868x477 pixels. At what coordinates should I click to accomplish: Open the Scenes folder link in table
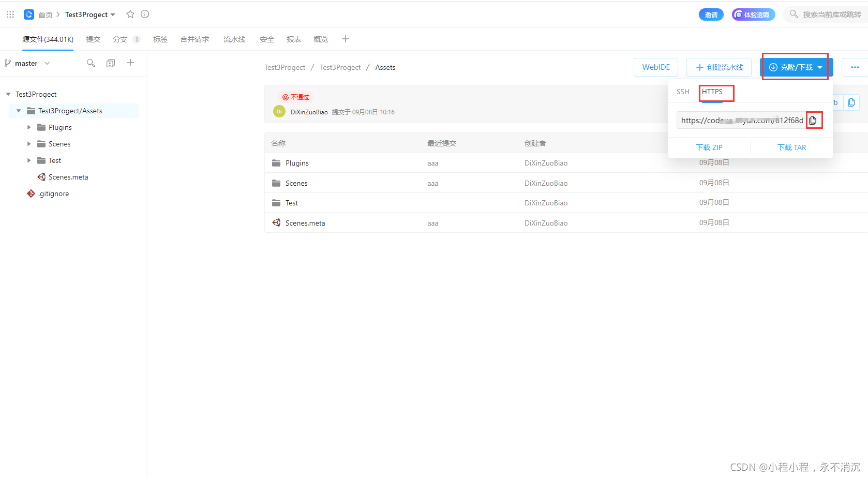pos(296,183)
